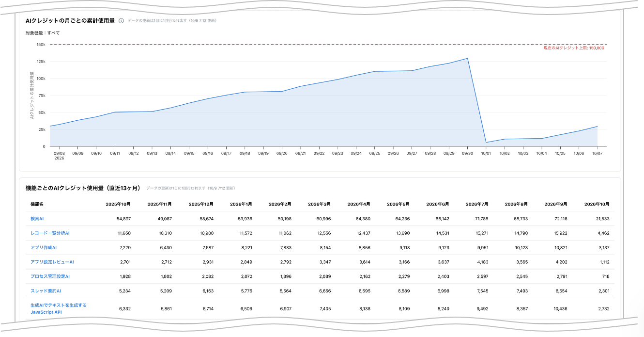
Task: Open the レコード一覧分析AI link
Action: click(50, 233)
